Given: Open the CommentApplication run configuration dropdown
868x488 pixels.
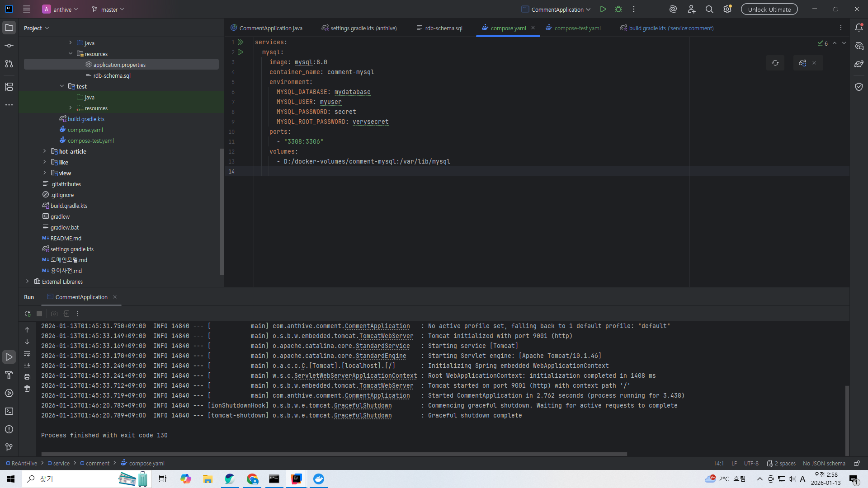Looking at the screenshot, I should 557,9.
